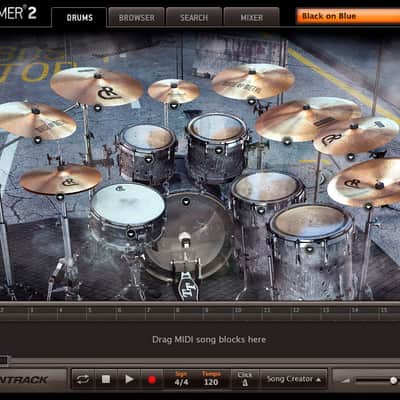400x400 pixels.
Task: Hit the small splash cymbal
Action: pyautogui.click(x=174, y=91)
